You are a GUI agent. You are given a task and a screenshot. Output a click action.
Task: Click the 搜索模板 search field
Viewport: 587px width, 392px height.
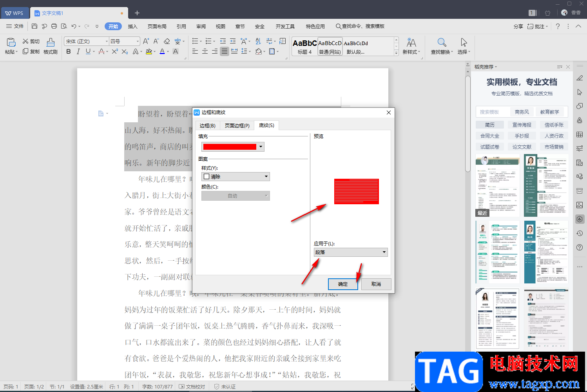coord(492,112)
